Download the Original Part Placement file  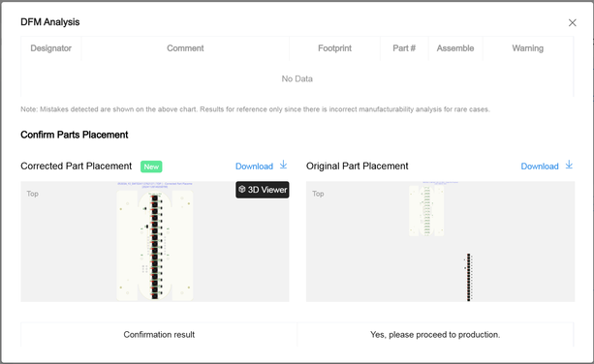[540, 167]
